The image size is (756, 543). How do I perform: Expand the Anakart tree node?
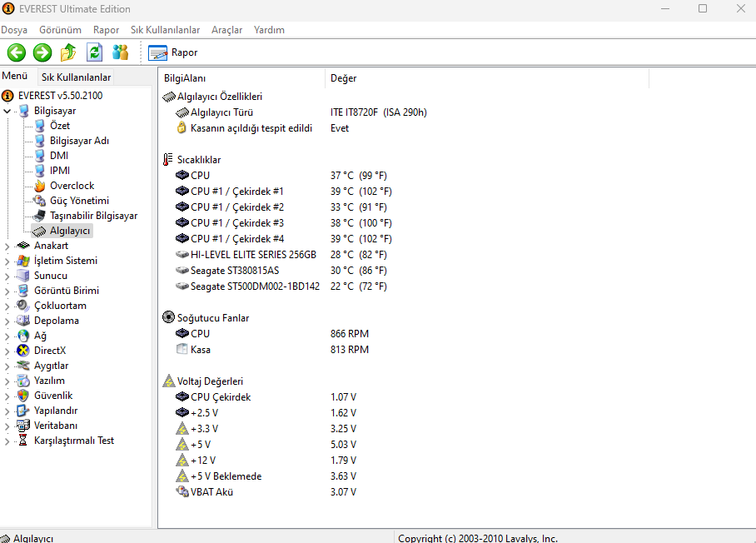(x=7, y=246)
